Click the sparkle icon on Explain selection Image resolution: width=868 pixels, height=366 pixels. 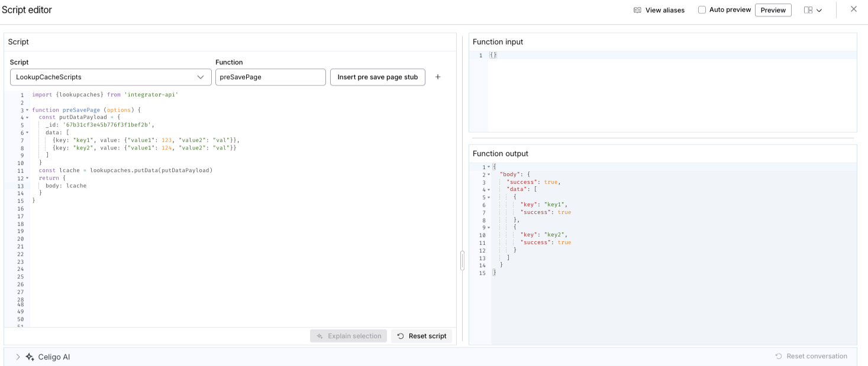tap(320, 336)
